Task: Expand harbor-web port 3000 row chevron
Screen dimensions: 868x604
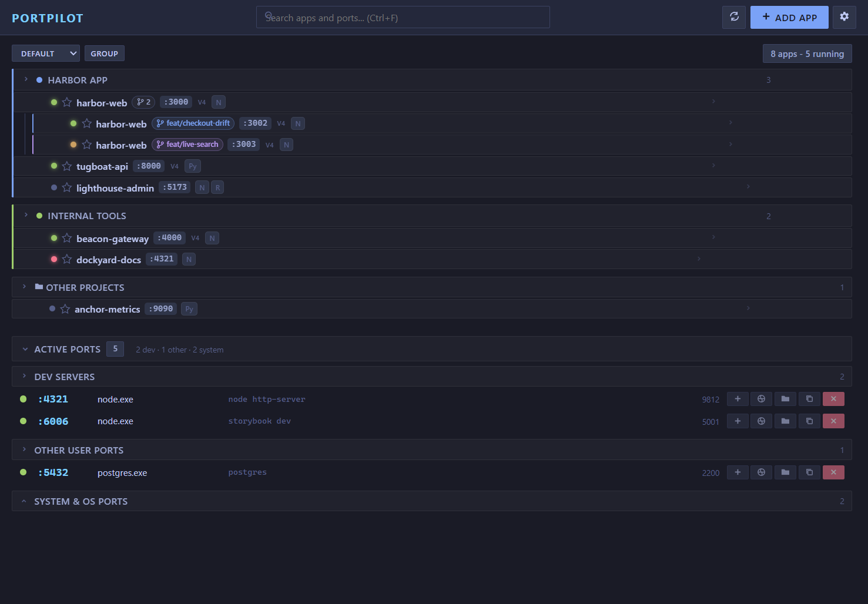Action: [x=713, y=101]
